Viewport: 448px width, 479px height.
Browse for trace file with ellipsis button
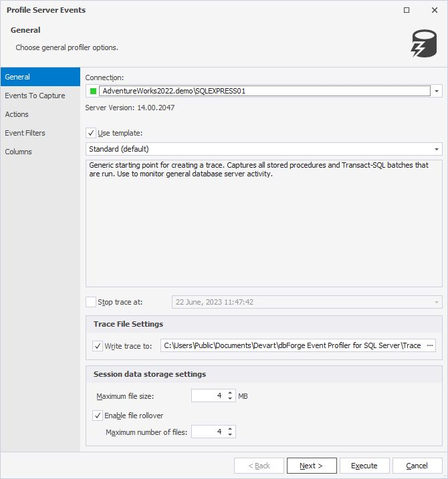pos(430,345)
